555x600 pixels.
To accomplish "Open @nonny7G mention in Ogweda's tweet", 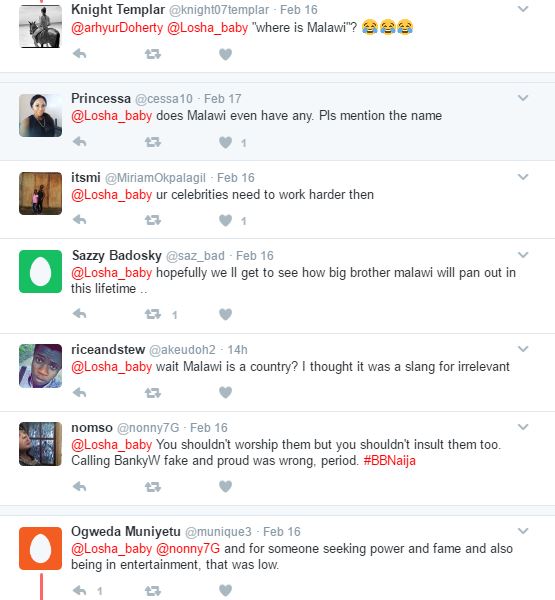I will click(x=188, y=548).
